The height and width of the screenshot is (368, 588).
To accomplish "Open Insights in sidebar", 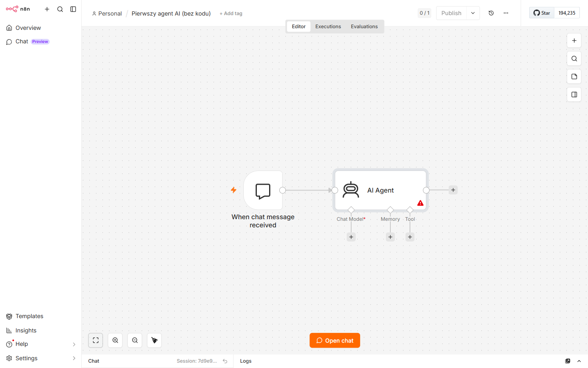I will pos(40,330).
